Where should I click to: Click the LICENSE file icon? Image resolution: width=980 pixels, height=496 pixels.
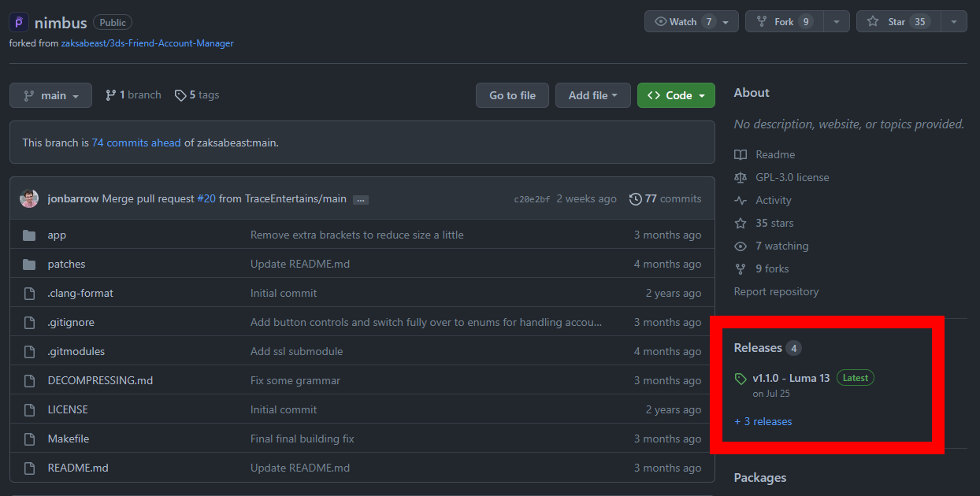point(30,409)
